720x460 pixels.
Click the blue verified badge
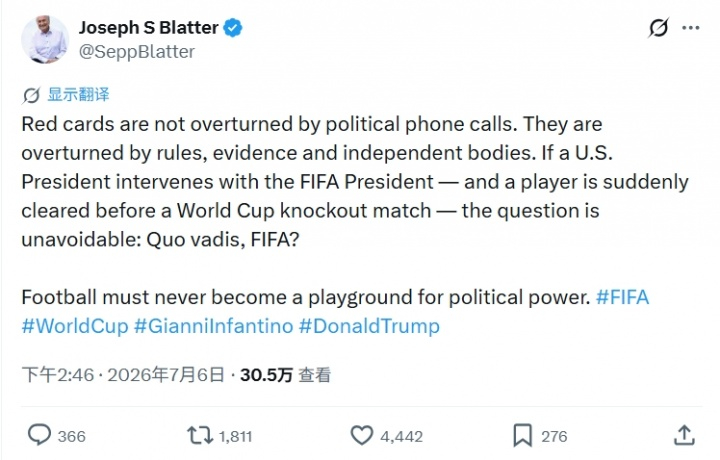(x=233, y=28)
